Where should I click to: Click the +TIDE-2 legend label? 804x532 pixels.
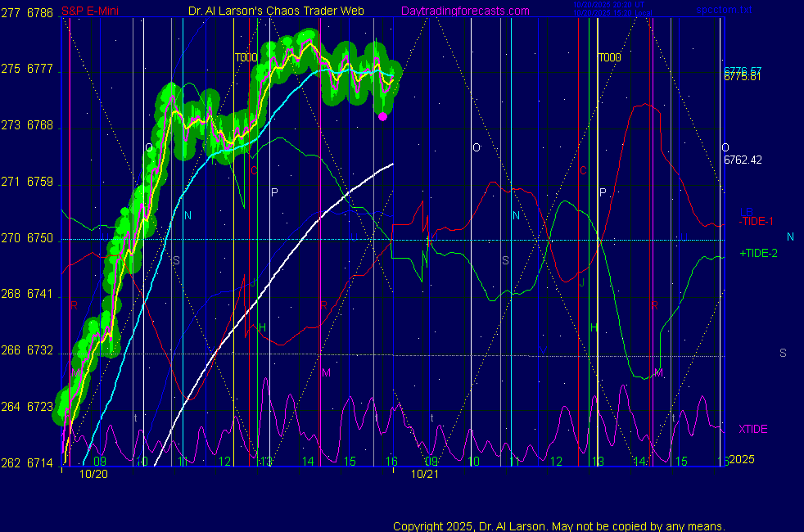click(x=758, y=254)
